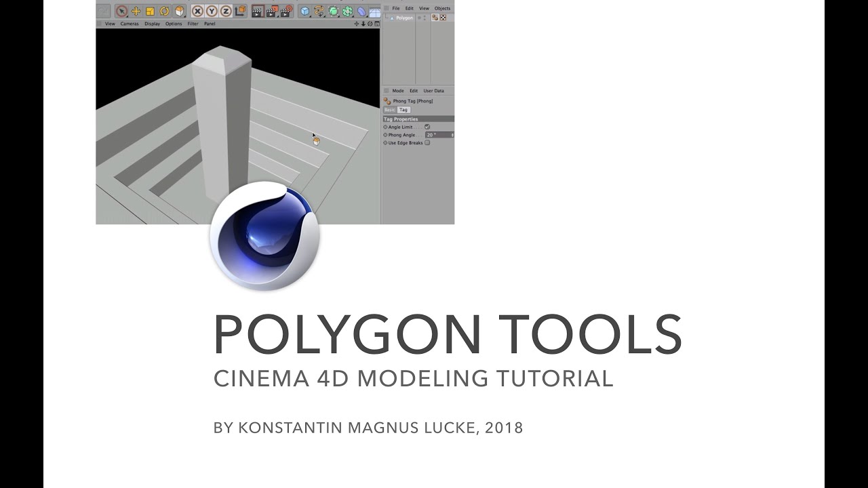
Task: Click Render View clapperboard icon
Action: 258,11
